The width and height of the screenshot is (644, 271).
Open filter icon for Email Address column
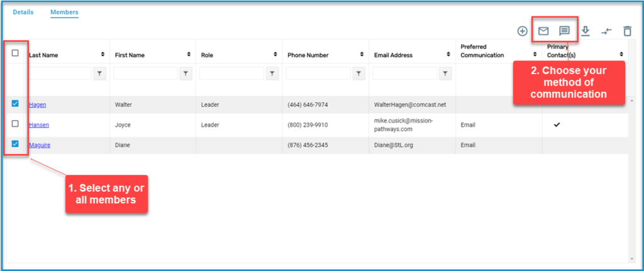(x=445, y=74)
